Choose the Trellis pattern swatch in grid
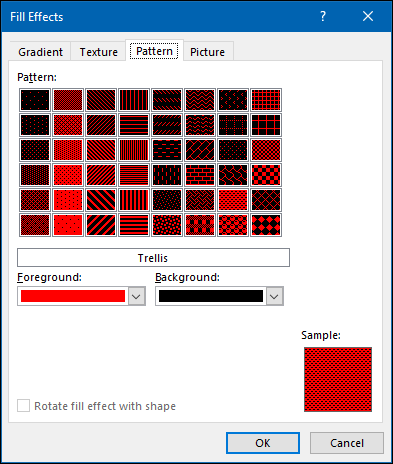 pos(233,200)
